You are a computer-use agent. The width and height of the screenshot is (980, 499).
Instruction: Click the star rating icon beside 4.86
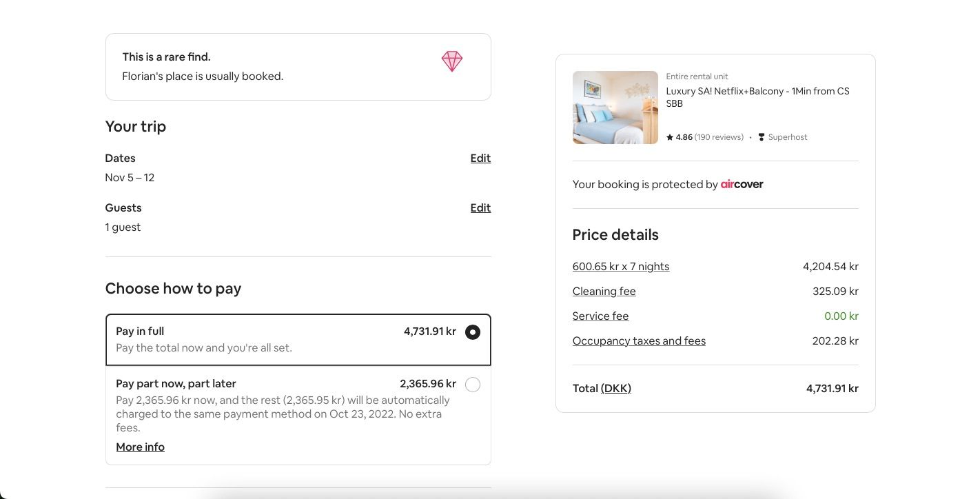coord(669,137)
